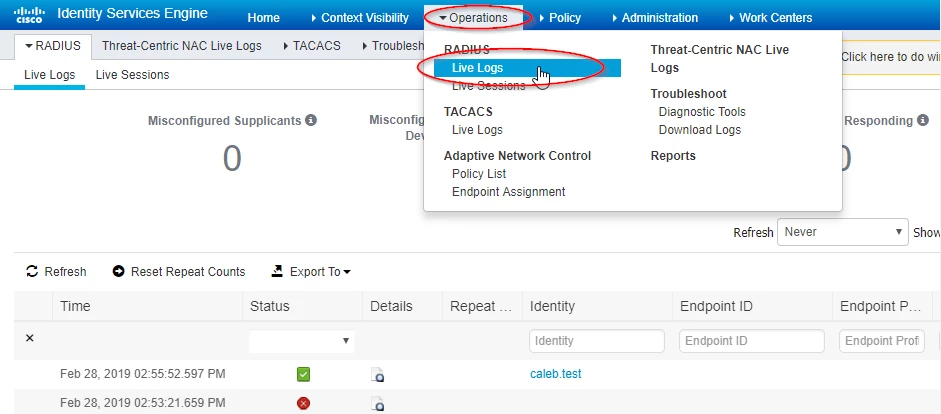
Task: Click the Misconfigured Supplicants count 0
Action: pos(232,159)
